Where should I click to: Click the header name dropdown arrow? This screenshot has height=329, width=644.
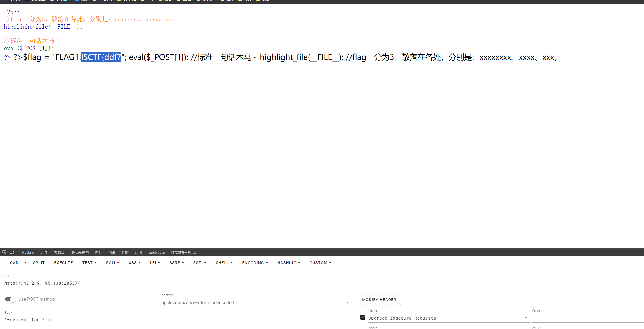(x=526, y=318)
